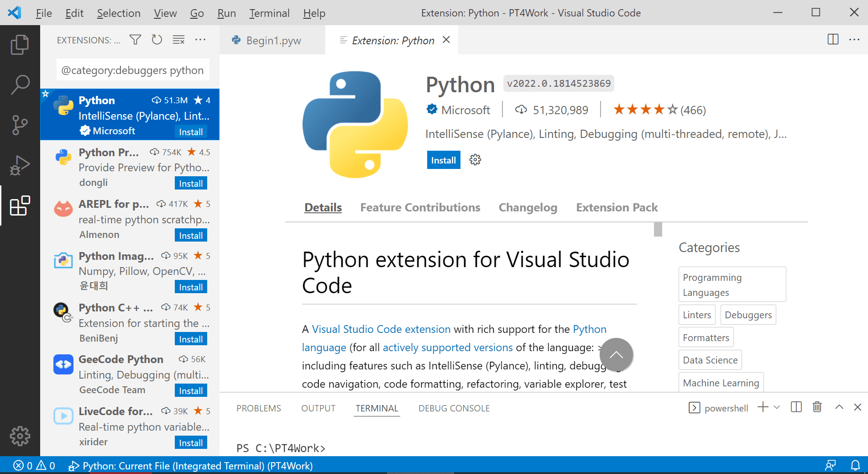The image size is (868, 474).
Task: Open Extensions view more actions menu
Action: (200, 40)
